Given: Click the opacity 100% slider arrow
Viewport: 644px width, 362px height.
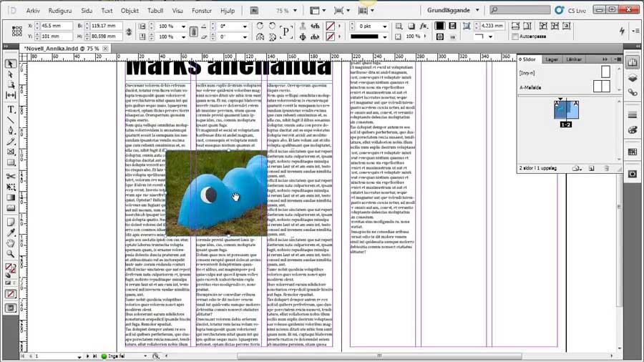Looking at the screenshot, I should point(425,36).
